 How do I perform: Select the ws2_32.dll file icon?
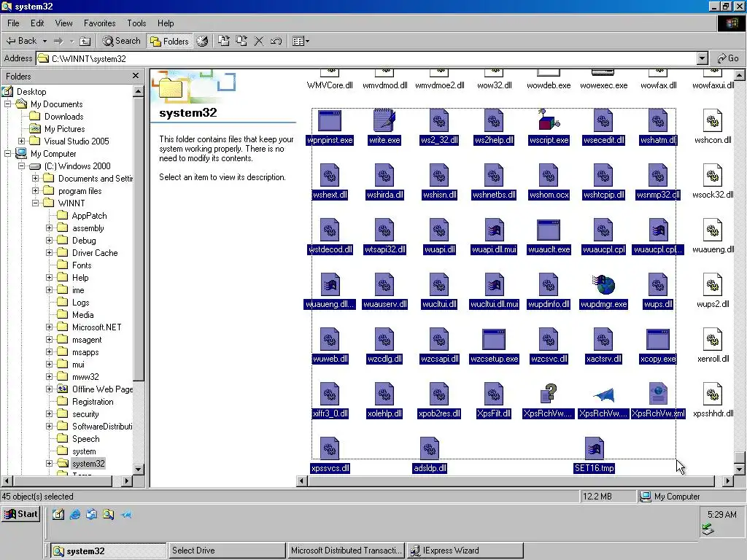[x=439, y=120]
